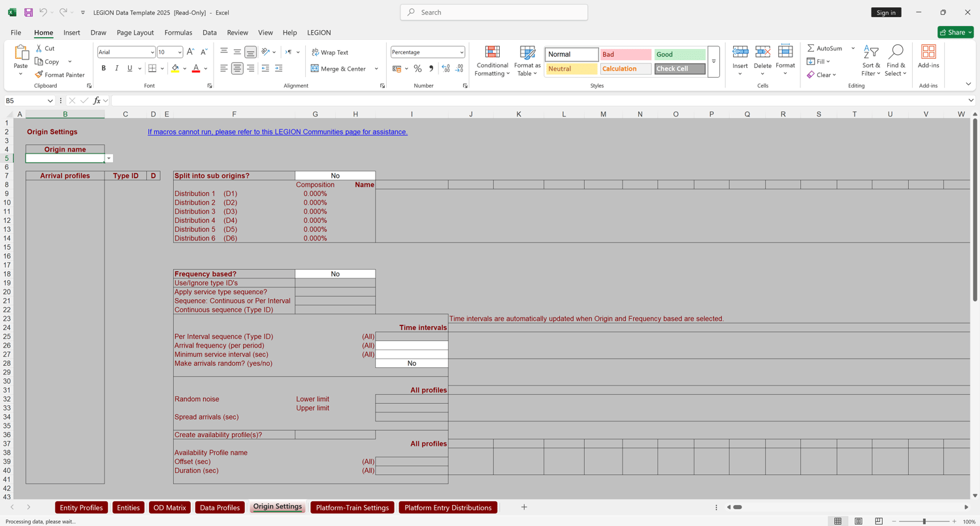Expand the formula bar

click(971, 101)
